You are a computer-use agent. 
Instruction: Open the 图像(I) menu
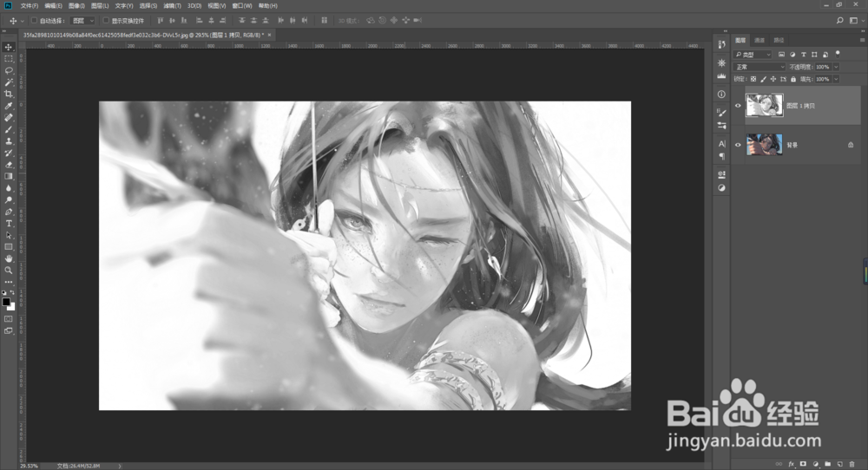pos(76,5)
